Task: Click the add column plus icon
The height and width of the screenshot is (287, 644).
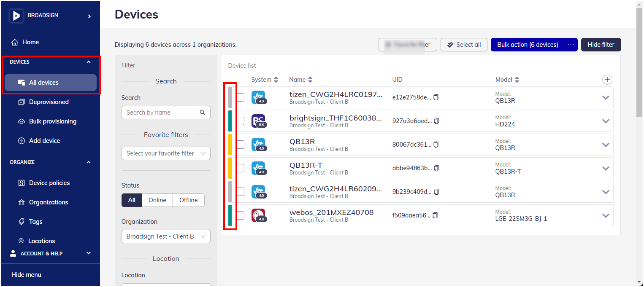Action: (x=607, y=80)
